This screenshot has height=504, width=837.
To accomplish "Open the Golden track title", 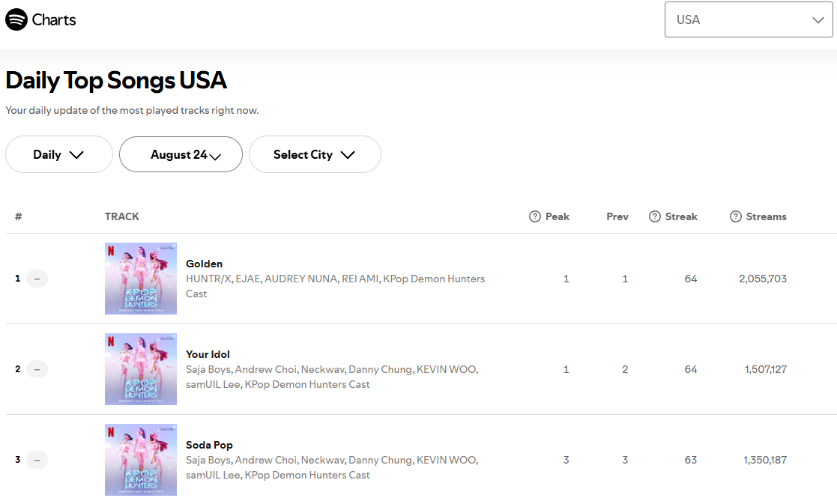I will [204, 264].
